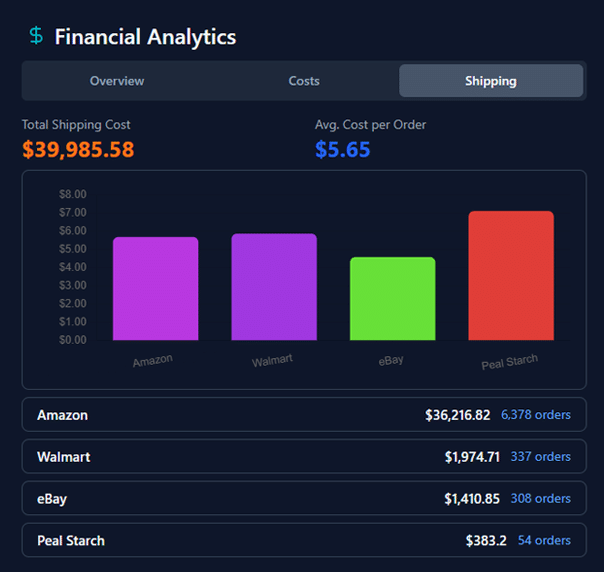This screenshot has height=572, width=604.
Task: Click the green eBay bar in chart
Action: 393,299
